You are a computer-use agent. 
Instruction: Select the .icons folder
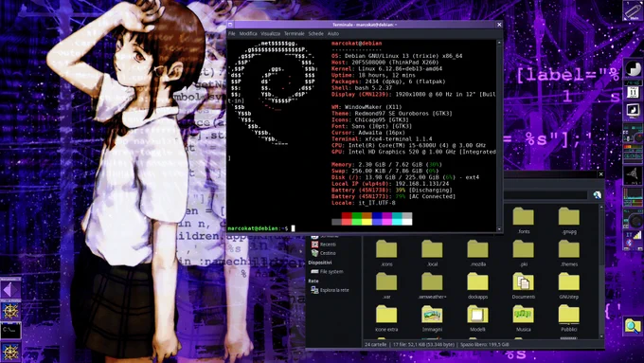tap(386, 253)
